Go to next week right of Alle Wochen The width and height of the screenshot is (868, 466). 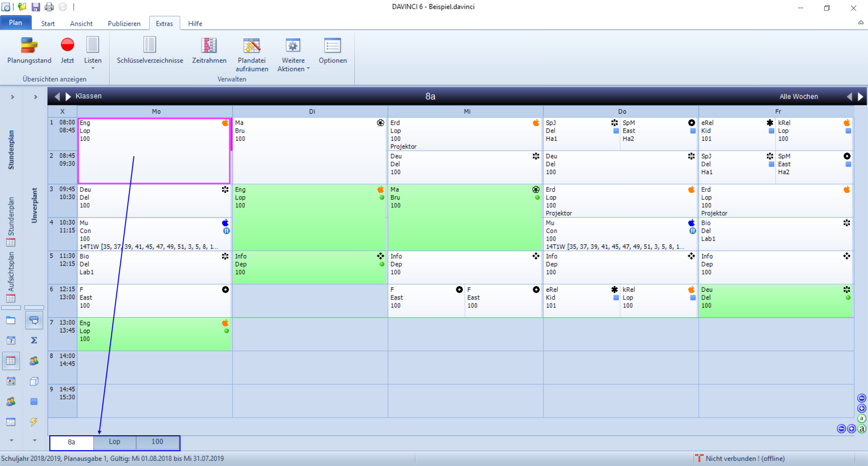[860, 96]
